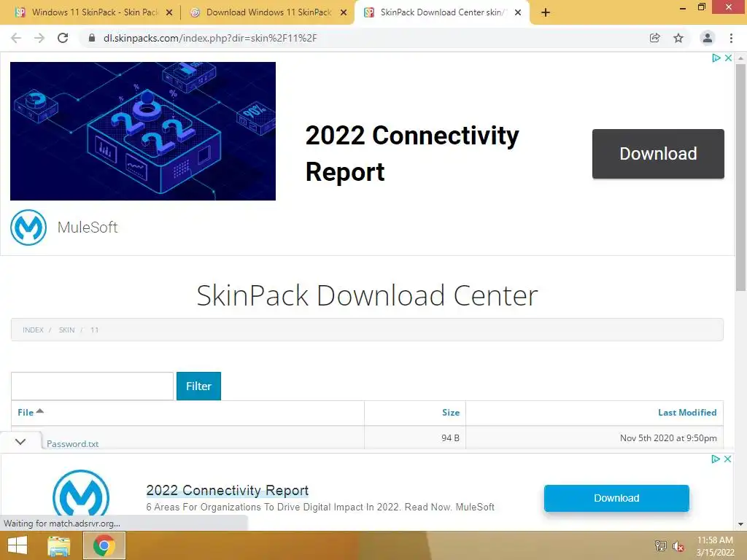
Task: Click the Filter button
Action: [198, 386]
